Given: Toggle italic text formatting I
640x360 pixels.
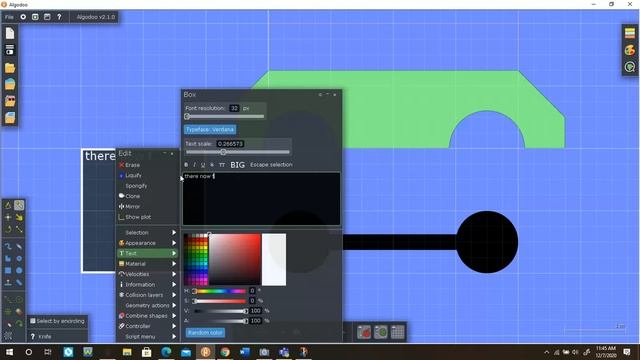Looking at the screenshot, I should [194, 165].
